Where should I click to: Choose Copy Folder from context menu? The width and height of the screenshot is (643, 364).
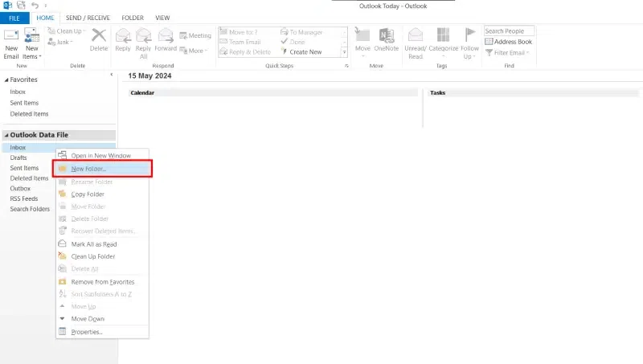103,194
